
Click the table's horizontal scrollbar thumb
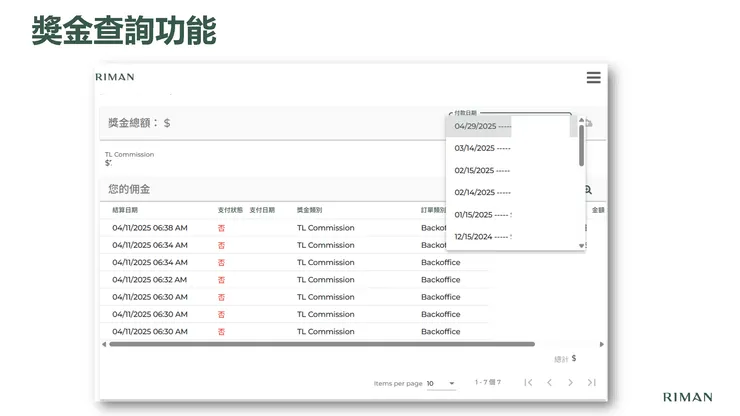tap(322, 344)
